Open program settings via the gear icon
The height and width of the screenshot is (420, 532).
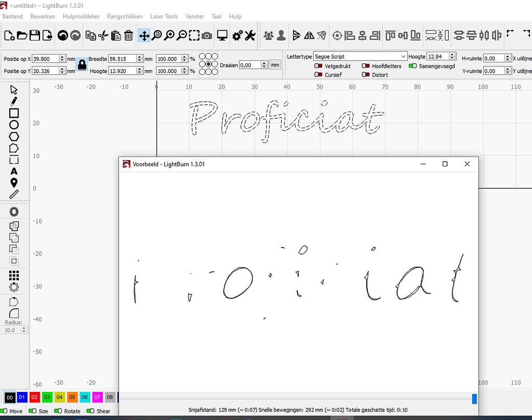pos(237,35)
